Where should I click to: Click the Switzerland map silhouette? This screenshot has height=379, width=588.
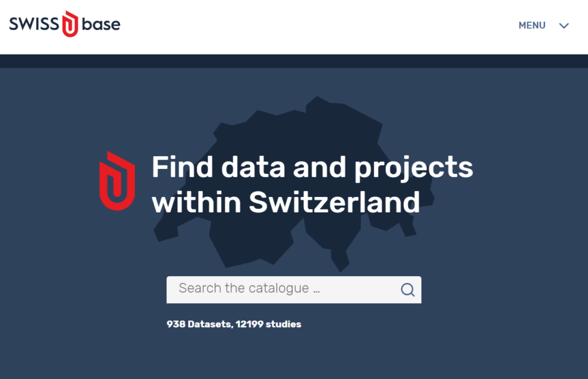[295, 184]
